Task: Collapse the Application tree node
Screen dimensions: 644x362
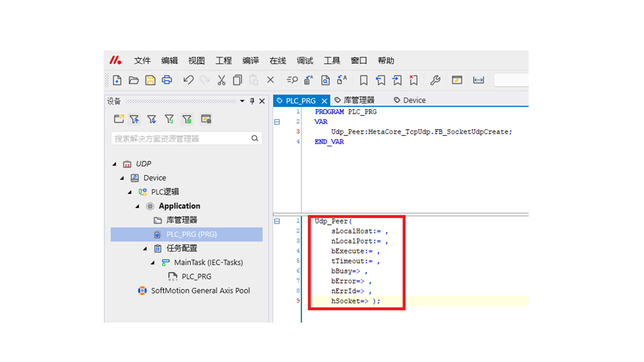Action: click(x=137, y=206)
